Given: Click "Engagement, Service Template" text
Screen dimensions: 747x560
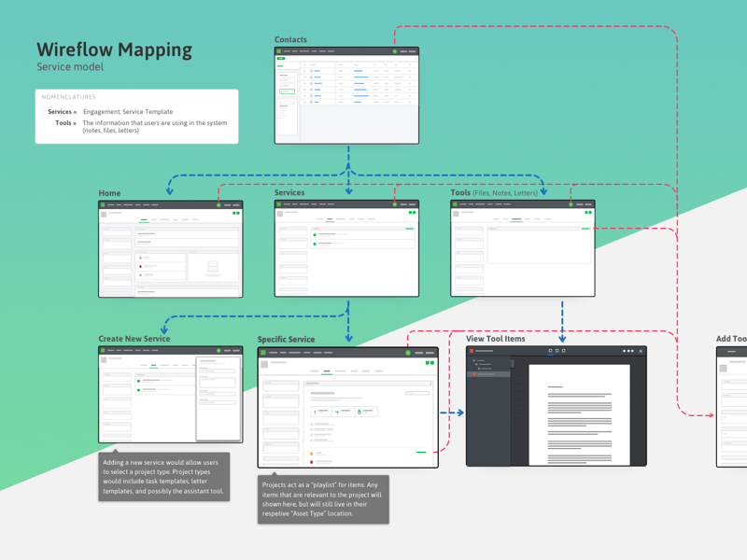Looking at the screenshot, I should coord(128,111).
